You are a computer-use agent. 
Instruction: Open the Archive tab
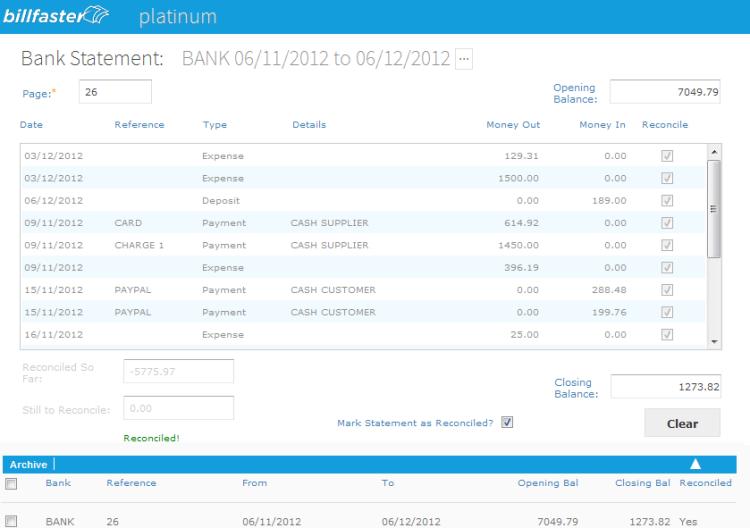27,464
